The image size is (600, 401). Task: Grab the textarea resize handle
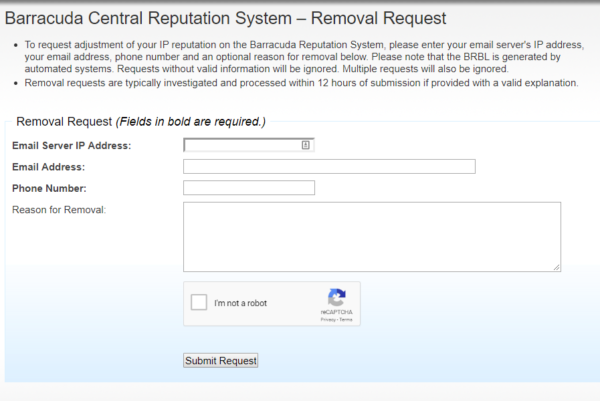pyautogui.click(x=557, y=267)
